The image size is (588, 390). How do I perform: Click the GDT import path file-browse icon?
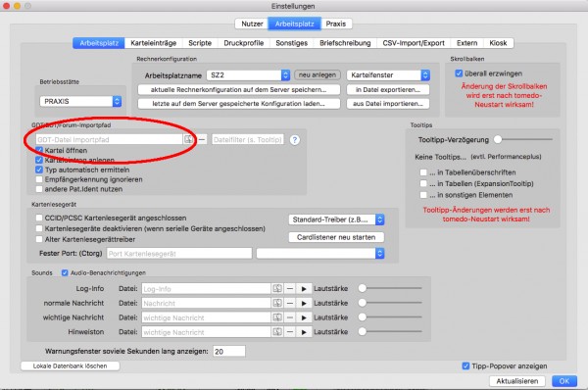click(188, 139)
